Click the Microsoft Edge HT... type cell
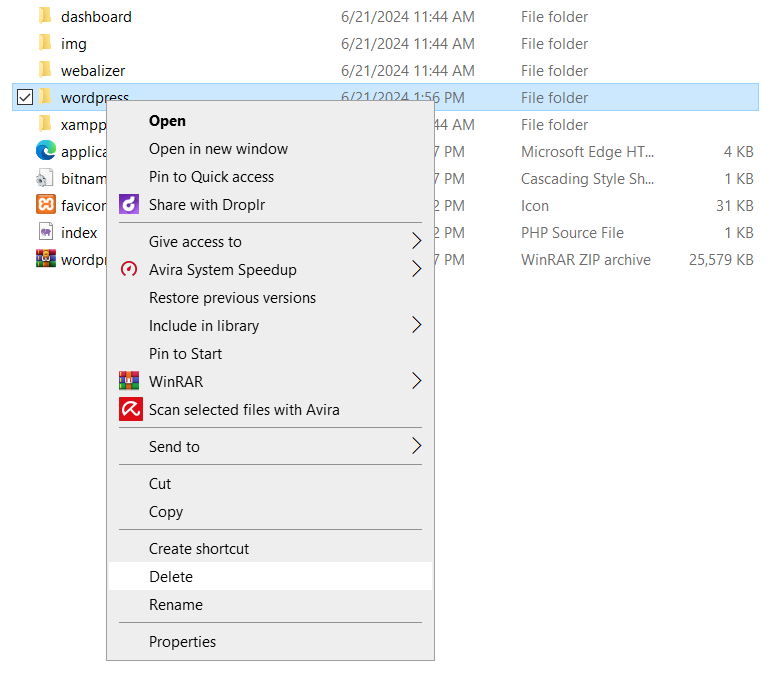778x679 pixels. point(587,152)
